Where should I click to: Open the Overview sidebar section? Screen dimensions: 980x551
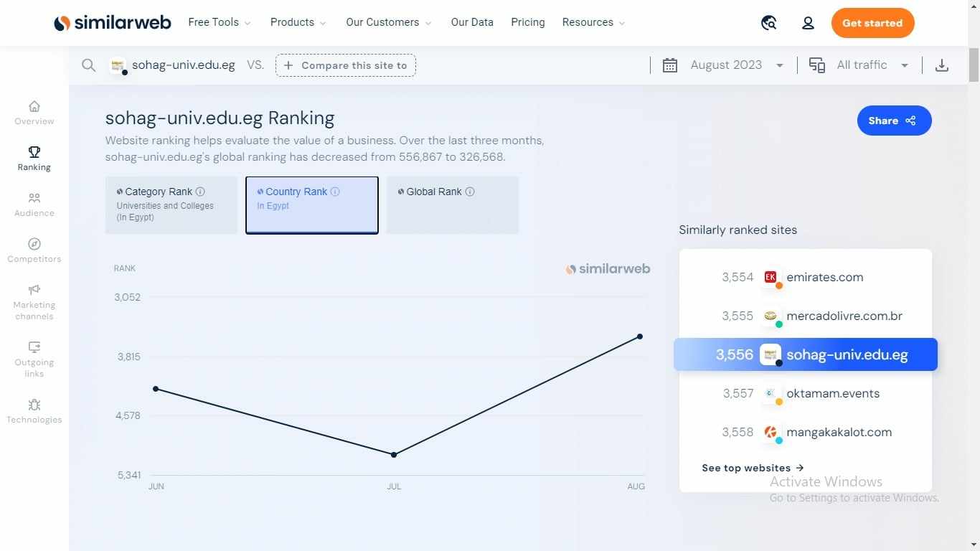tap(34, 113)
